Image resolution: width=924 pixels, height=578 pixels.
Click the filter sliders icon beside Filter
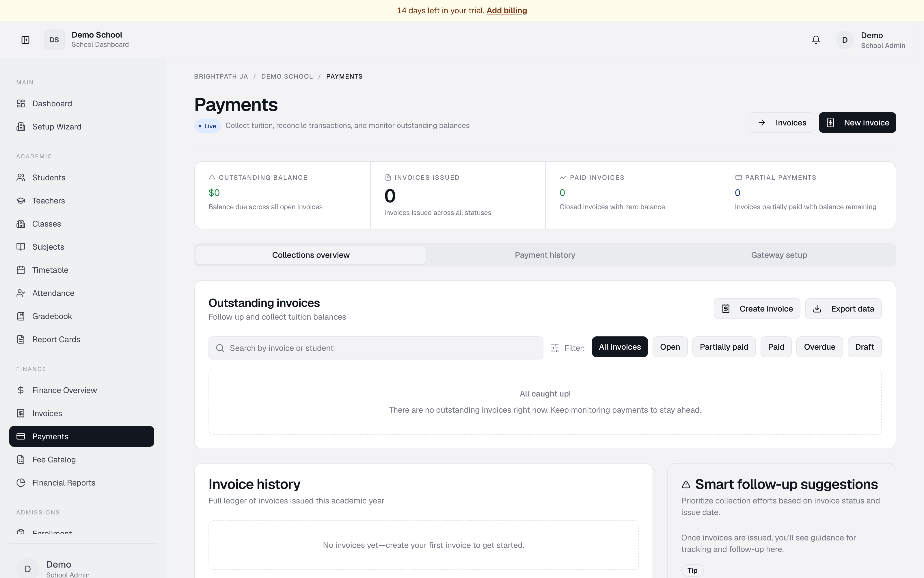click(555, 348)
